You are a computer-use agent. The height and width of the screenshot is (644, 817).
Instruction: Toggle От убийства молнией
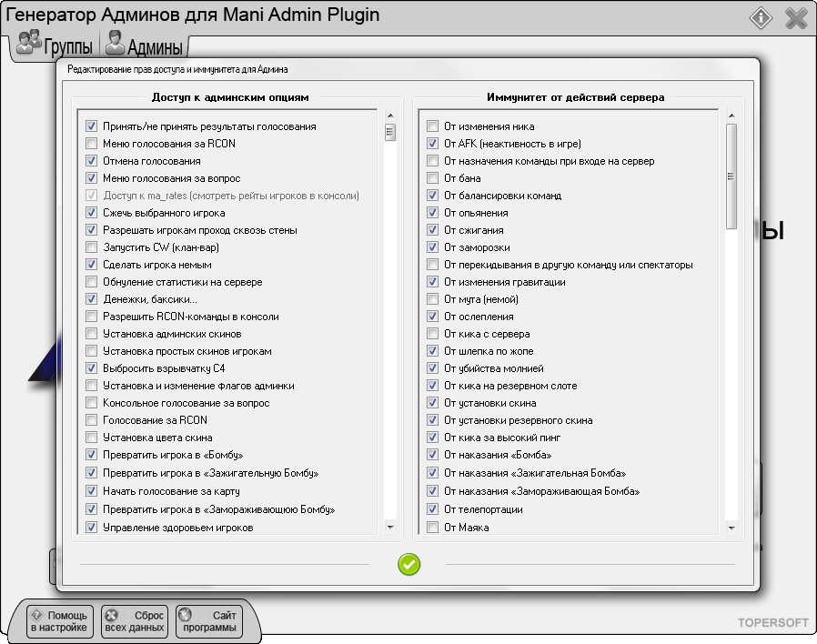pos(432,368)
